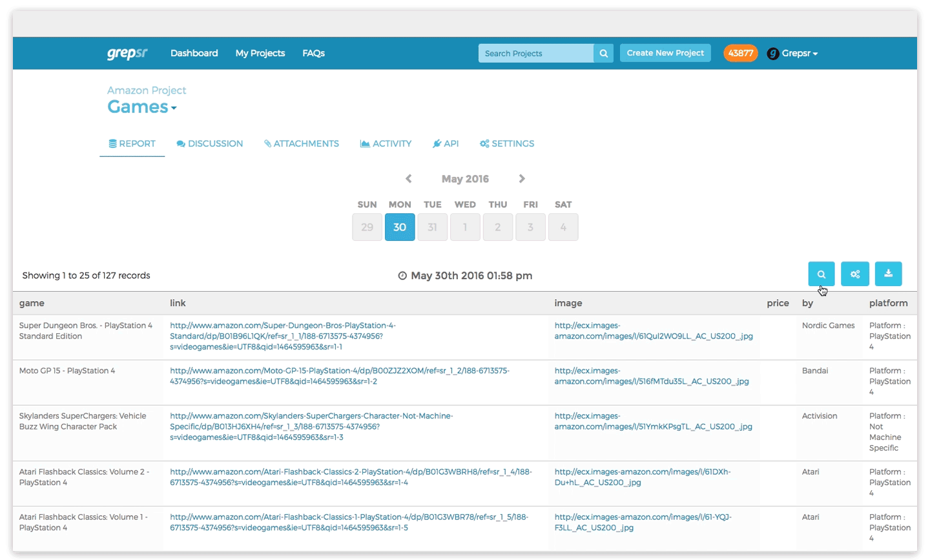The width and height of the screenshot is (930, 560).
Task: Click the Search Projects field
Action: [x=536, y=53]
